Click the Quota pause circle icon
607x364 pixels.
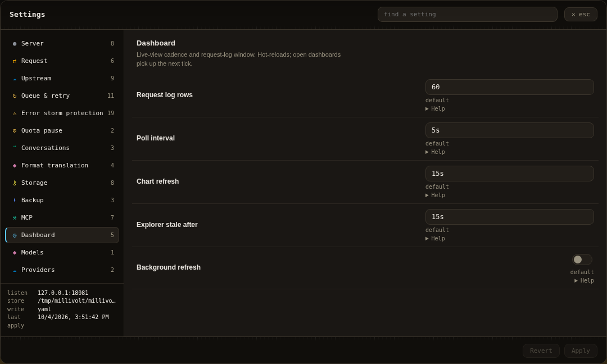[x=14, y=131]
